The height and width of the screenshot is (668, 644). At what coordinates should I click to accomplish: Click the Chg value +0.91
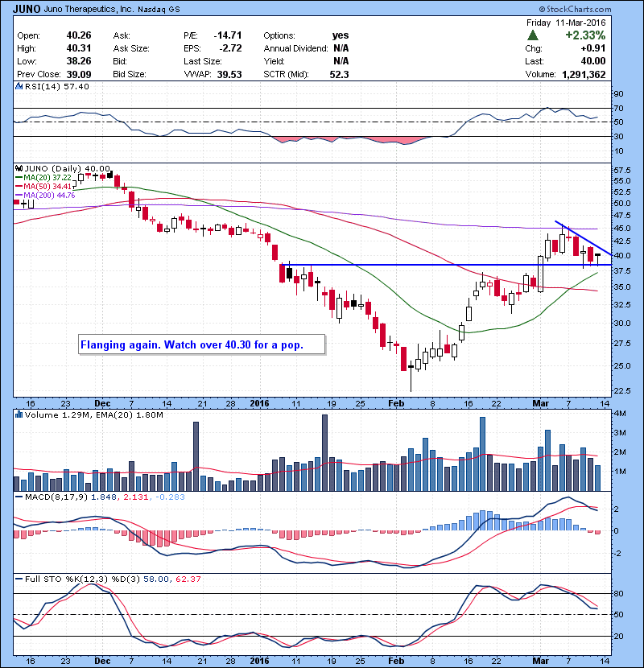click(592, 48)
